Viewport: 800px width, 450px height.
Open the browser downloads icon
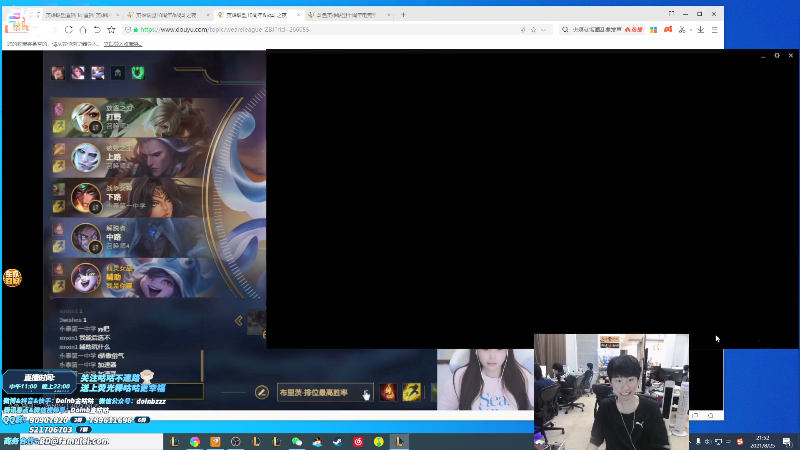point(701,30)
